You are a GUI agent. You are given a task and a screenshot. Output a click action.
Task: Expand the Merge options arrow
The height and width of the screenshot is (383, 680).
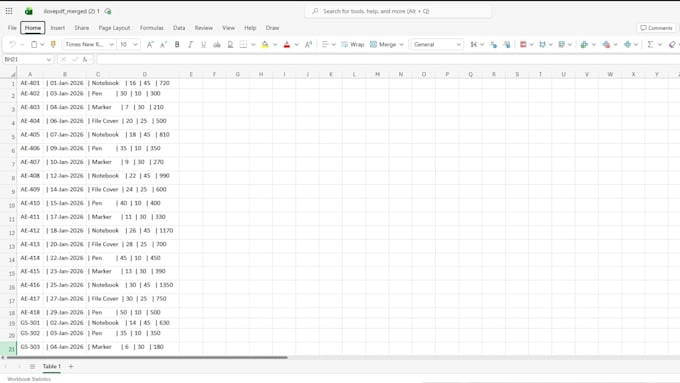click(x=401, y=44)
